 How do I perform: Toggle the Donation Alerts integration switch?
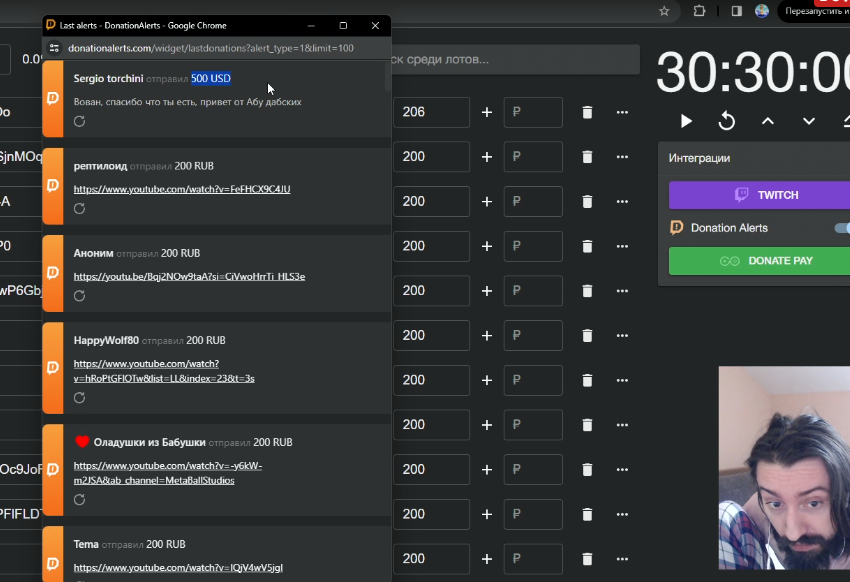tap(842, 228)
